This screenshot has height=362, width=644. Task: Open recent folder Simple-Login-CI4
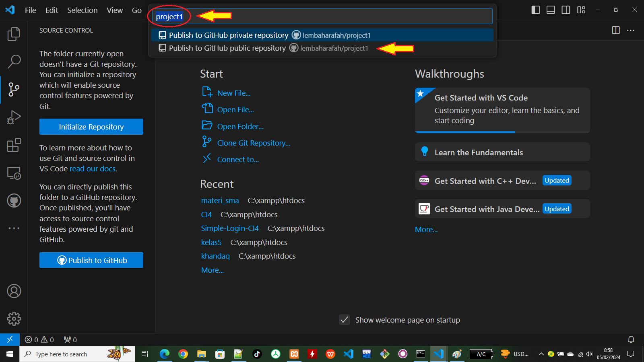[230, 228]
